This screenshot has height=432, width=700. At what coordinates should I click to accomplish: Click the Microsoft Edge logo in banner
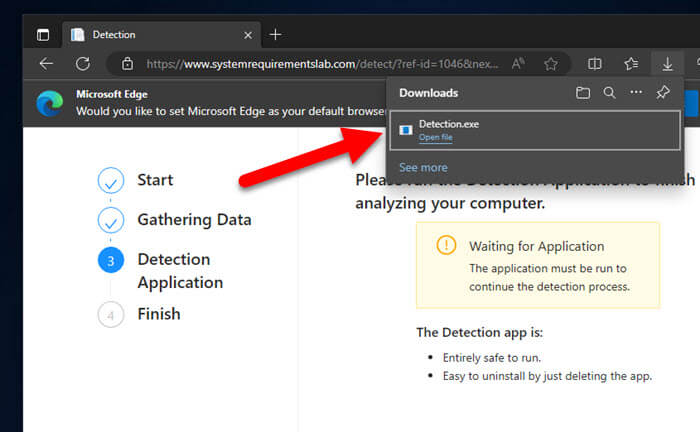(50, 103)
